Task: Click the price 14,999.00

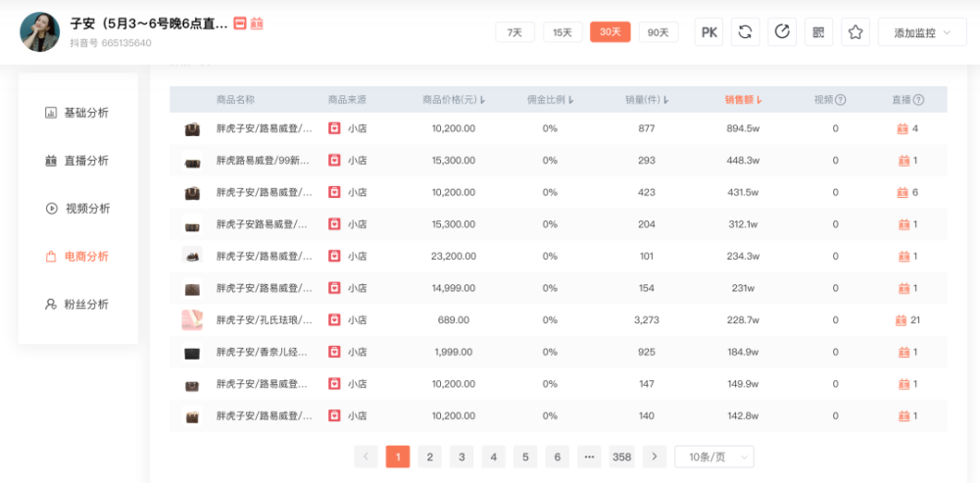Action: [x=454, y=288]
